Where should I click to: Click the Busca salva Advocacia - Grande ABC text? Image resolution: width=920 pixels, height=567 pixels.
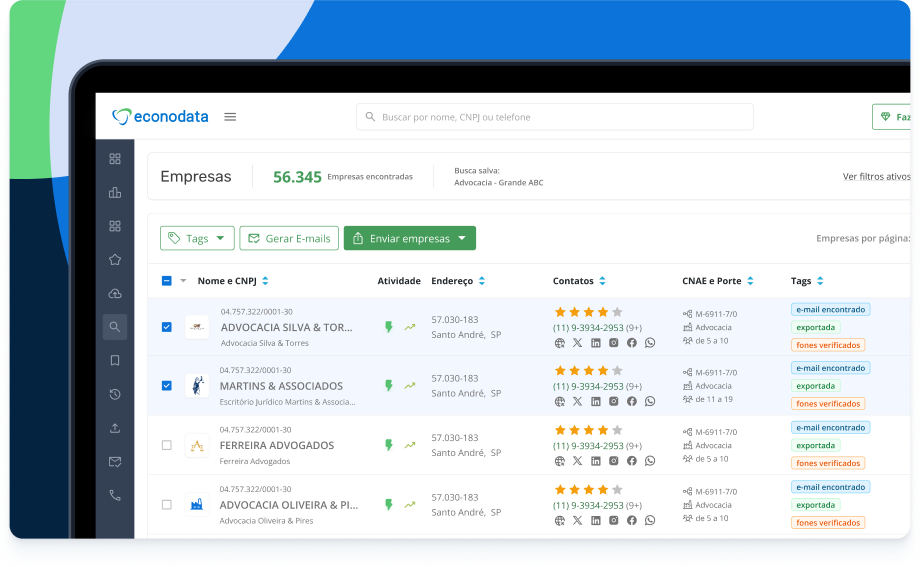499,176
